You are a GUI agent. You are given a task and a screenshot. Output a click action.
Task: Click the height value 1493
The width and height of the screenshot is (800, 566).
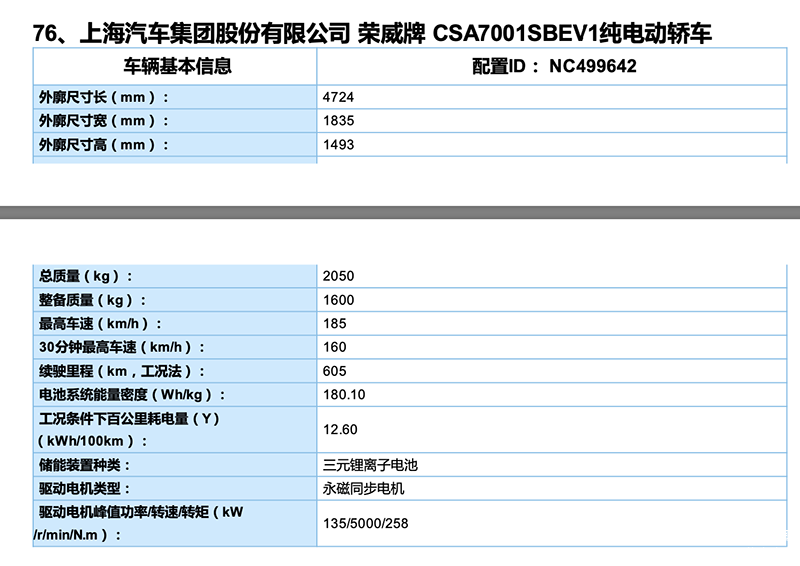click(x=339, y=145)
